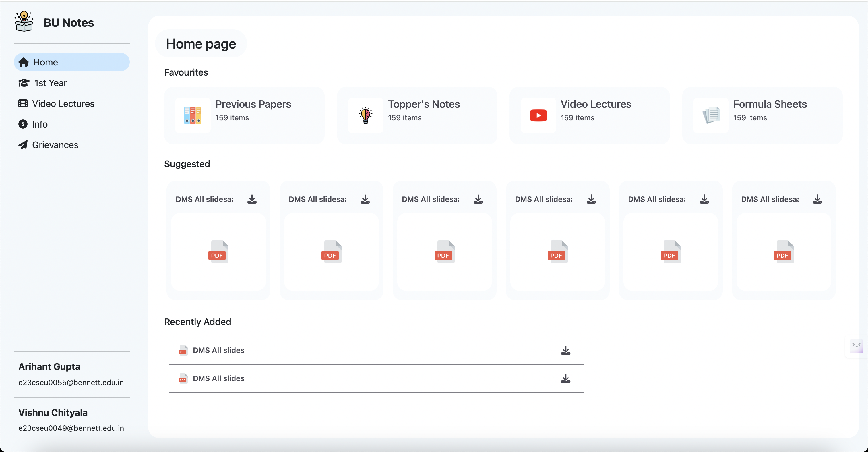The image size is (868, 452).
Task: Go to 1st Year section
Action: tap(51, 83)
